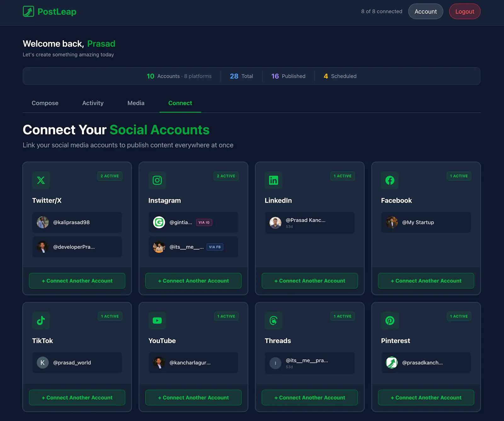Click the @My Startup Facebook avatar
Viewport: 504px width, 421px height.
point(392,222)
